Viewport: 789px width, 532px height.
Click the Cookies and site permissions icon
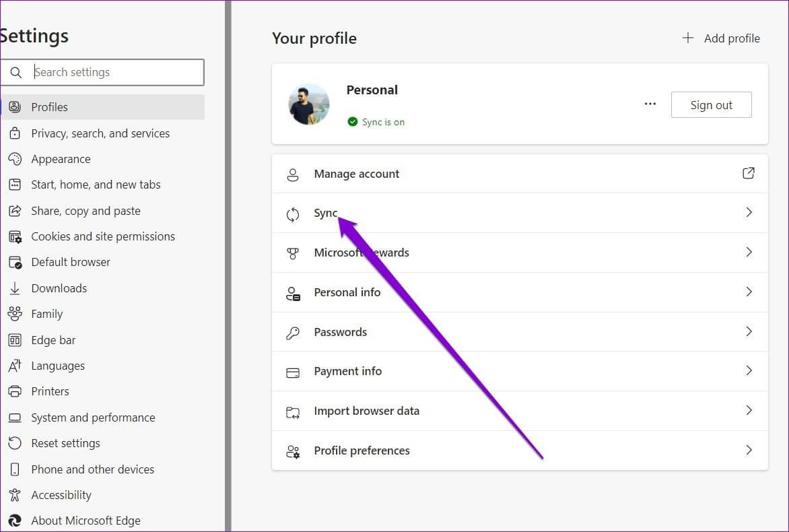pyautogui.click(x=15, y=236)
